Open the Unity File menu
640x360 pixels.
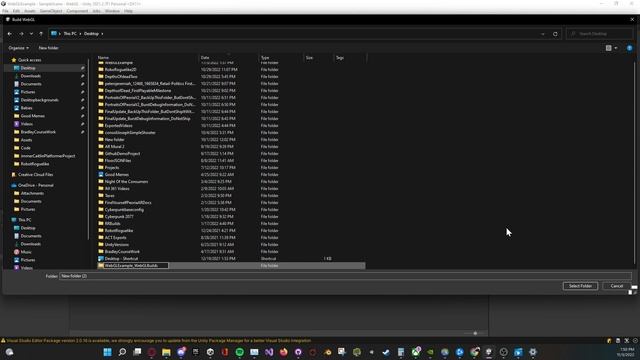(5, 11)
